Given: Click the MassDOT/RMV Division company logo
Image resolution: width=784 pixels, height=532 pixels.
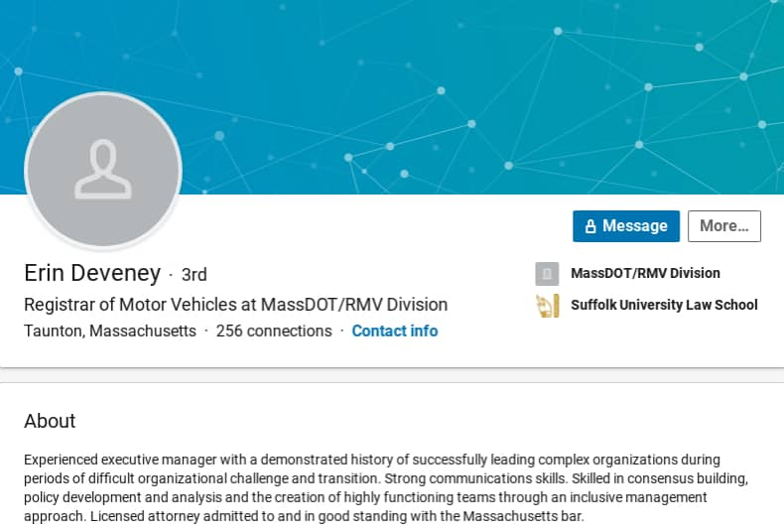Looking at the screenshot, I should tap(547, 274).
